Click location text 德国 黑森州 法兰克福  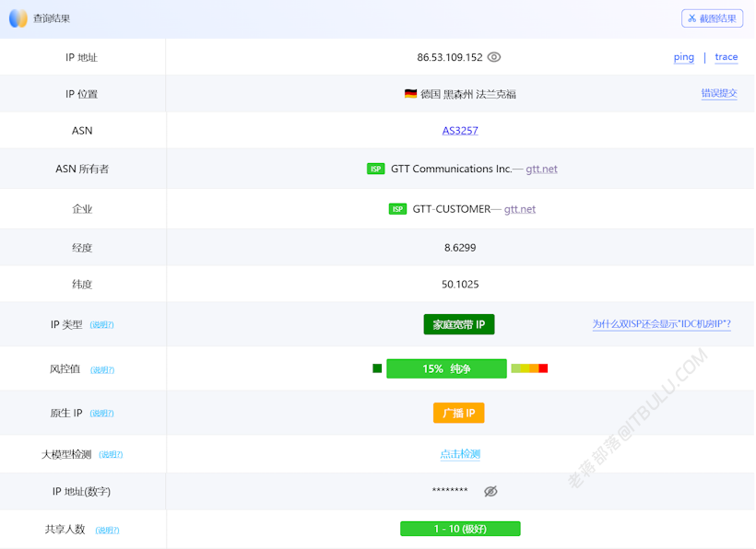point(468,94)
